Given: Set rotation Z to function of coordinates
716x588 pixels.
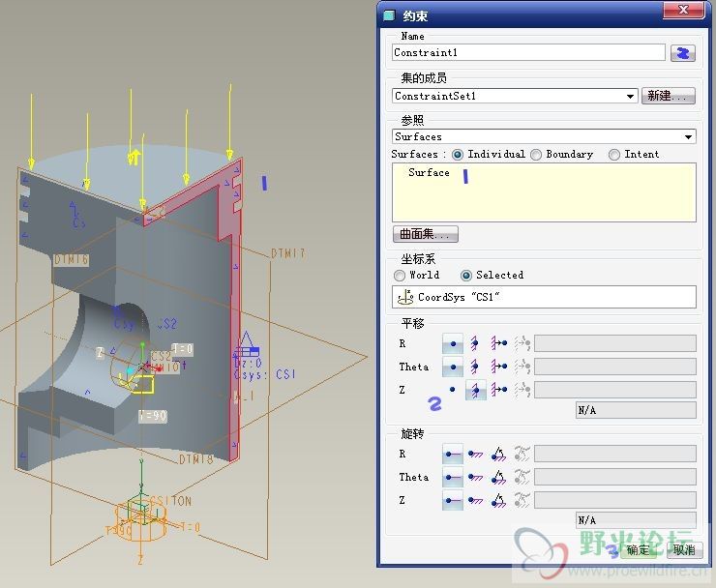Looking at the screenshot, I should pyautogui.click(x=522, y=500).
